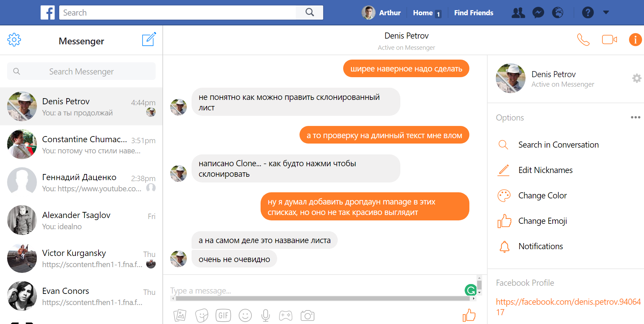Expand the account dropdown arrow in top bar

[x=606, y=13]
